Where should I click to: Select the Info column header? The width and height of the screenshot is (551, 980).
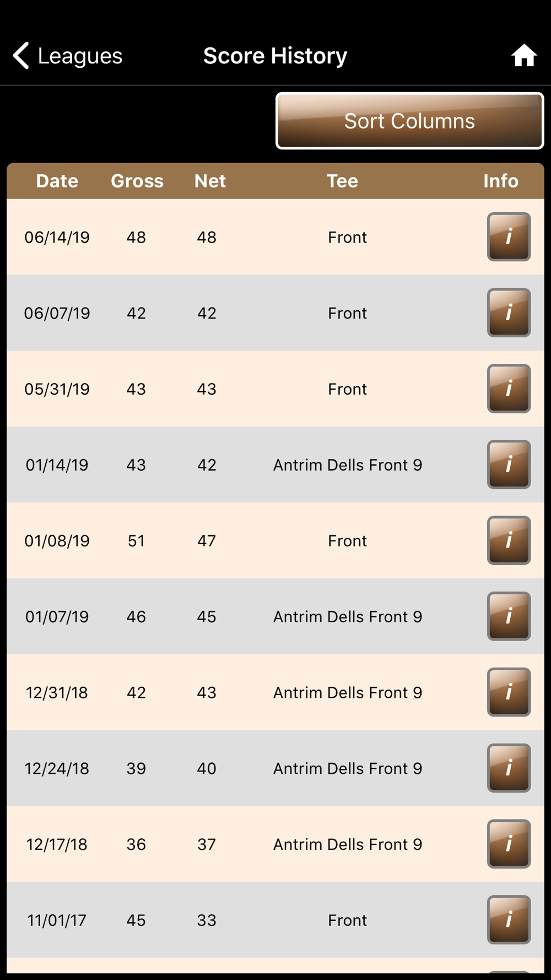click(x=501, y=181)
